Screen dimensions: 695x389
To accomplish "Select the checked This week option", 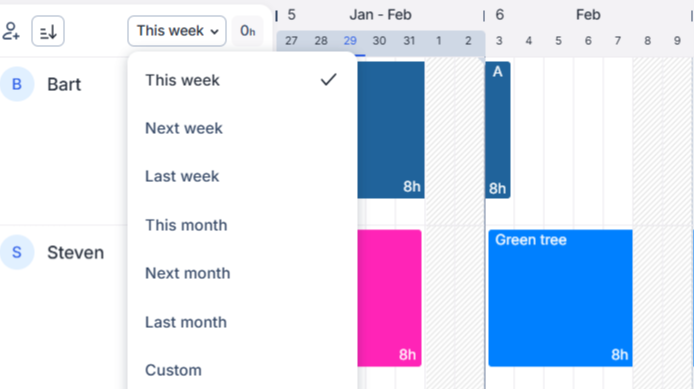I will click(242, 80).
